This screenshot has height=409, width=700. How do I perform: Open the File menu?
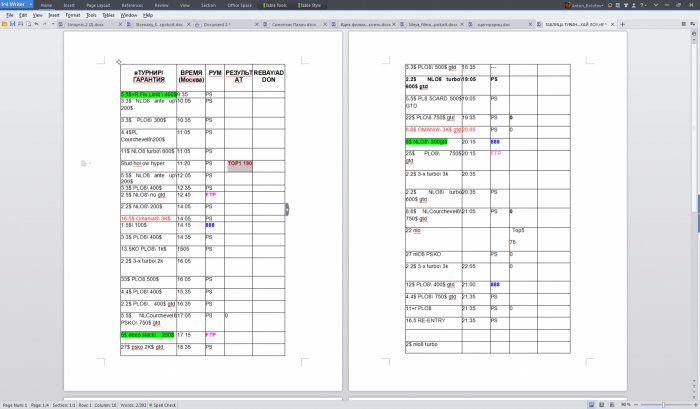tap(9, 15)
